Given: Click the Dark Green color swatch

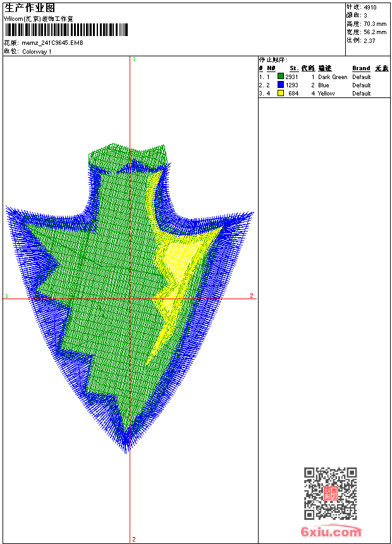Looking at the screenshot, I should [281, 77].
